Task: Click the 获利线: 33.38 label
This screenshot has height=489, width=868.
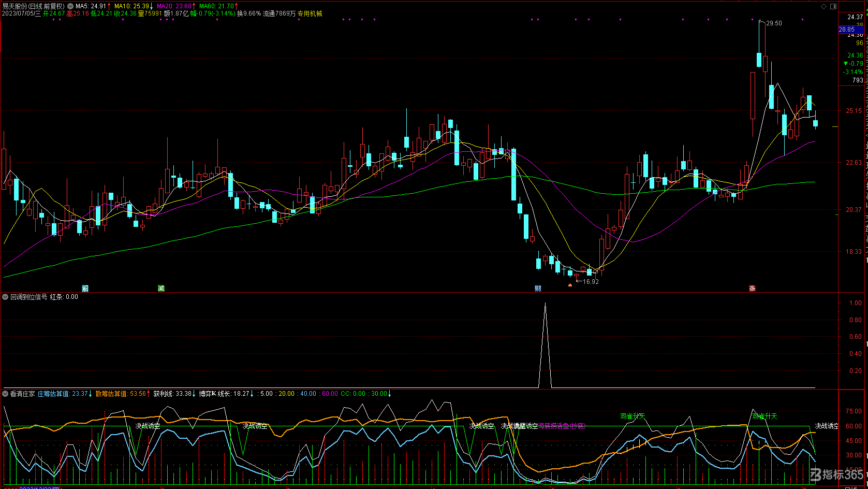Action: 172,394
